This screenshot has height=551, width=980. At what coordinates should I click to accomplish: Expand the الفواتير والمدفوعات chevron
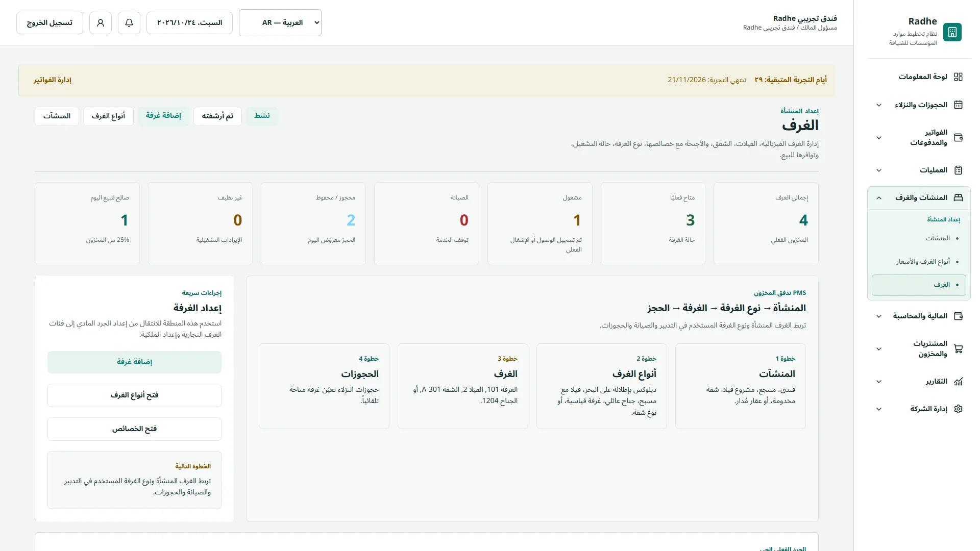tap(879, 138)
